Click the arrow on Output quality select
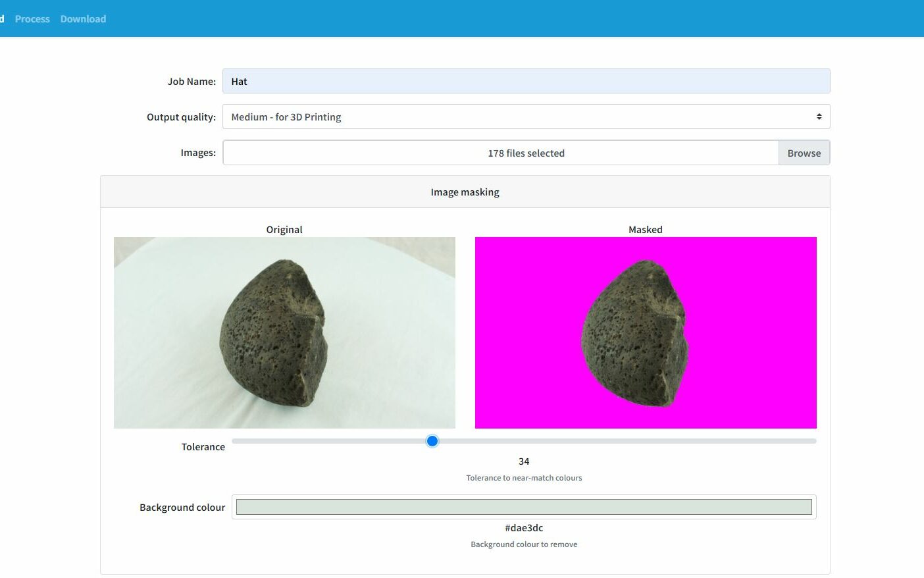The image size is (924, 578). (819, 117)
